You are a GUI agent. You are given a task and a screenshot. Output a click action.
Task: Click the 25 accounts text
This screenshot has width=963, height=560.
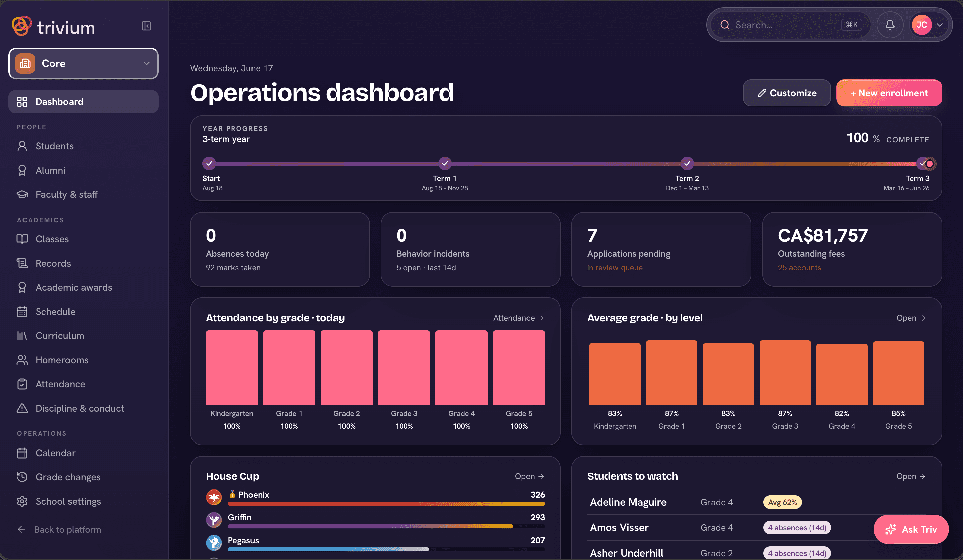(799, 267)
